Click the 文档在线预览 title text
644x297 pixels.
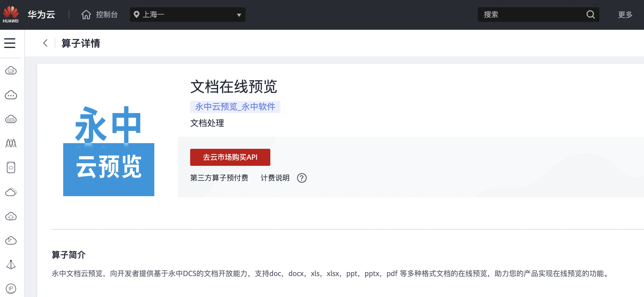[234, 87]
